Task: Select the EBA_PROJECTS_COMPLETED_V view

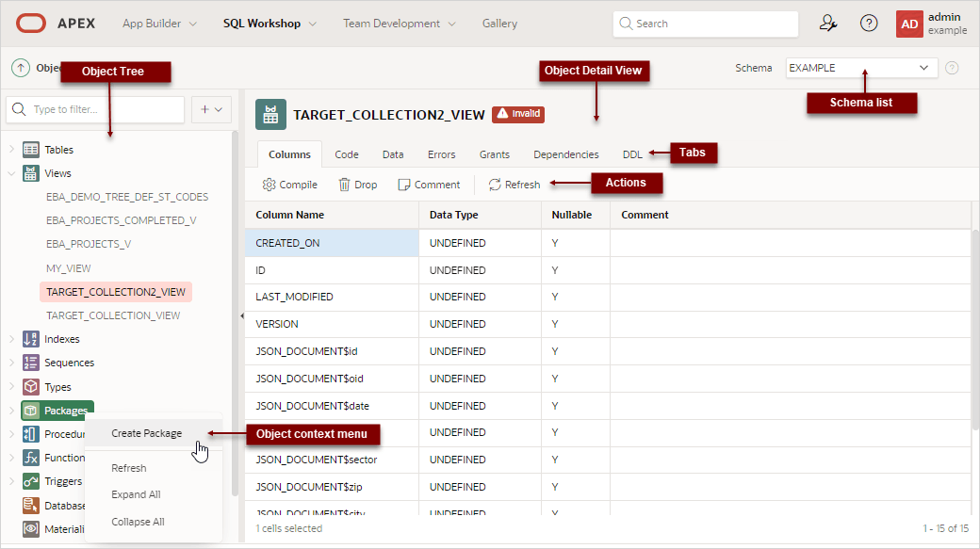Action: 122,220
